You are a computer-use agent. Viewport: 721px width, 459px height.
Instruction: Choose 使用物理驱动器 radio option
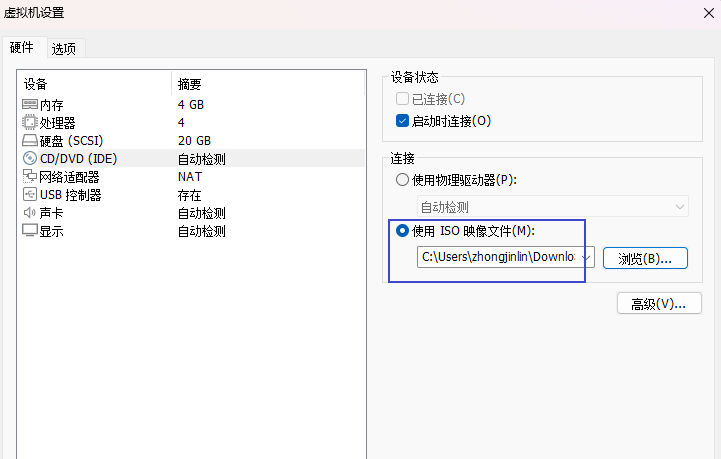pos(403,180)
